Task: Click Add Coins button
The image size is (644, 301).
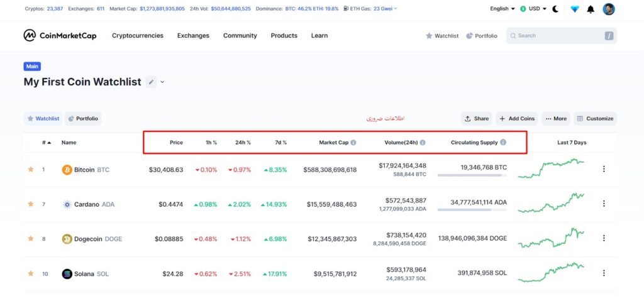Action: 517,119
